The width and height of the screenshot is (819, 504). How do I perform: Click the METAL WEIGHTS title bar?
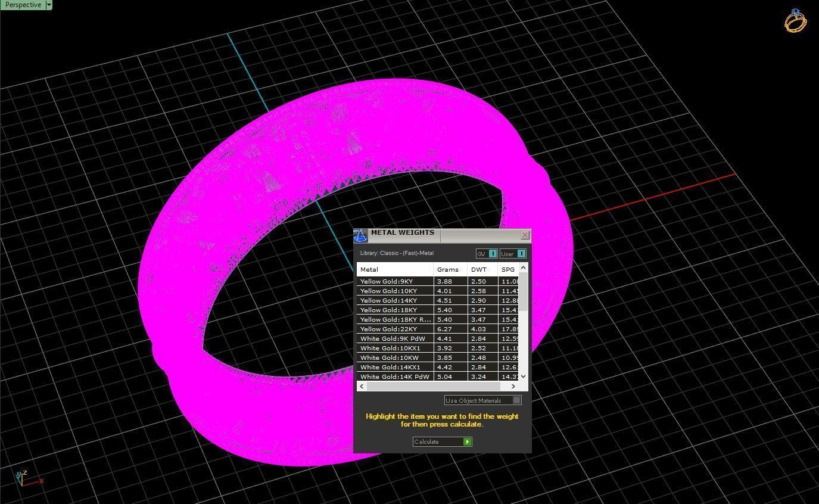444,235
